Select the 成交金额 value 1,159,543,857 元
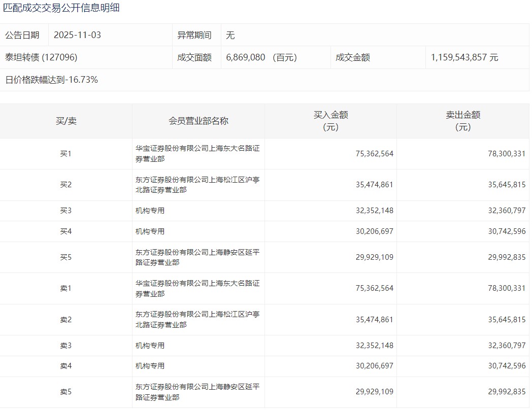 point(464,57)
